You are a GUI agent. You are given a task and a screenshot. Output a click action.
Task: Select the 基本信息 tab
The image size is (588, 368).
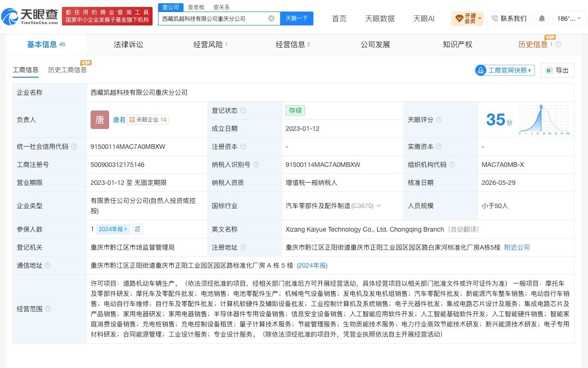tap(46, 44)
